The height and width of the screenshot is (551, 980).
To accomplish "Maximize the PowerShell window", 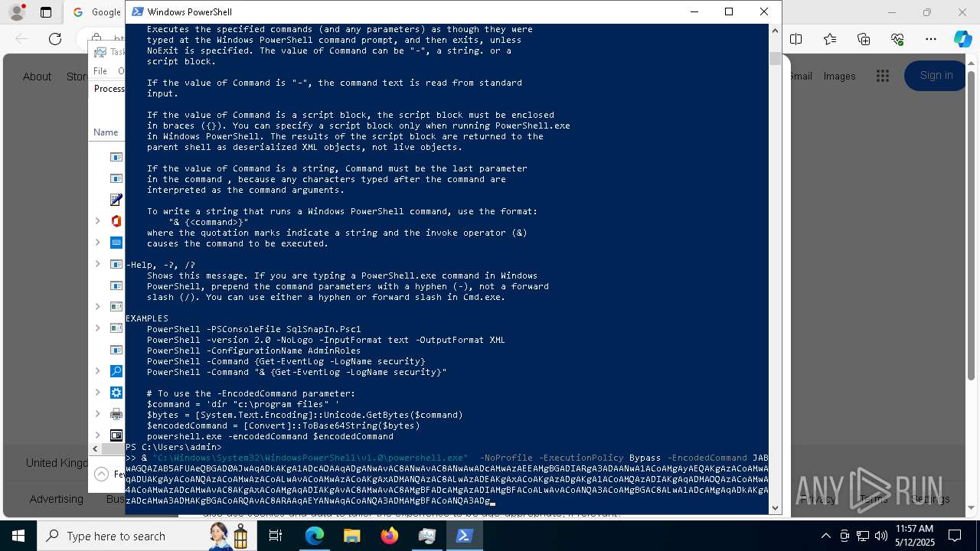I will [x=729, y=11].
